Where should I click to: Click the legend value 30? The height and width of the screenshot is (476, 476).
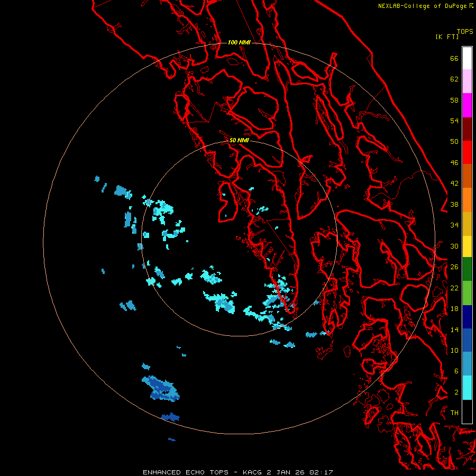tap(454, 246)
